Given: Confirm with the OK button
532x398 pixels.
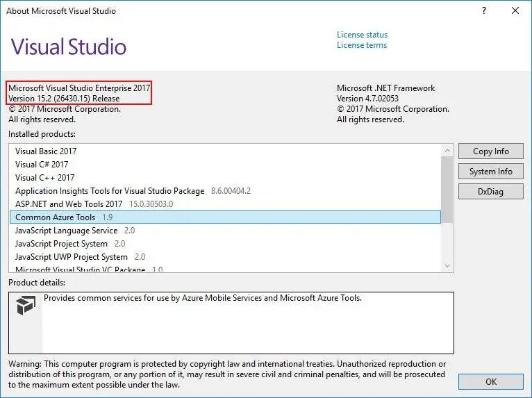Looking at the screenshot, I should pyautogui.click(x=490, y=382).
